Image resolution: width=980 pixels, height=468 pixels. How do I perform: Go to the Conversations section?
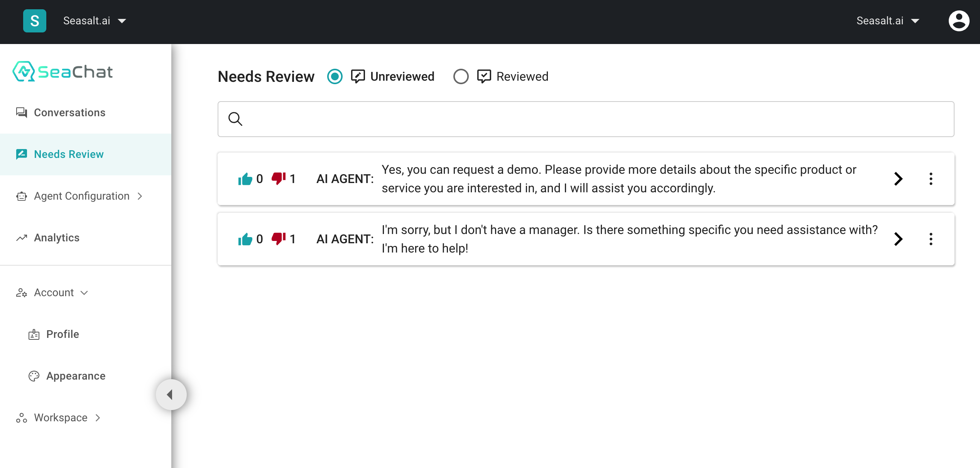[69, 112]
